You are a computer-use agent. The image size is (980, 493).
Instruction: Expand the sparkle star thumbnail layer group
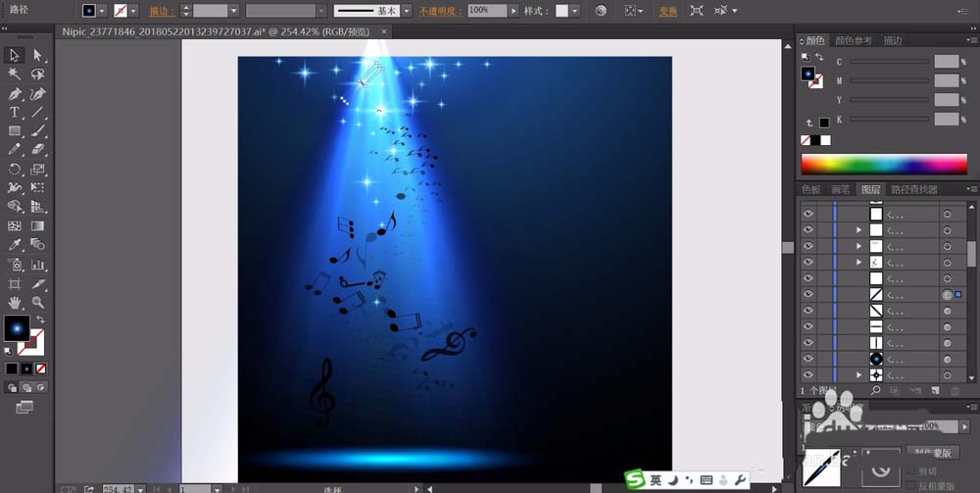point(858,375)
